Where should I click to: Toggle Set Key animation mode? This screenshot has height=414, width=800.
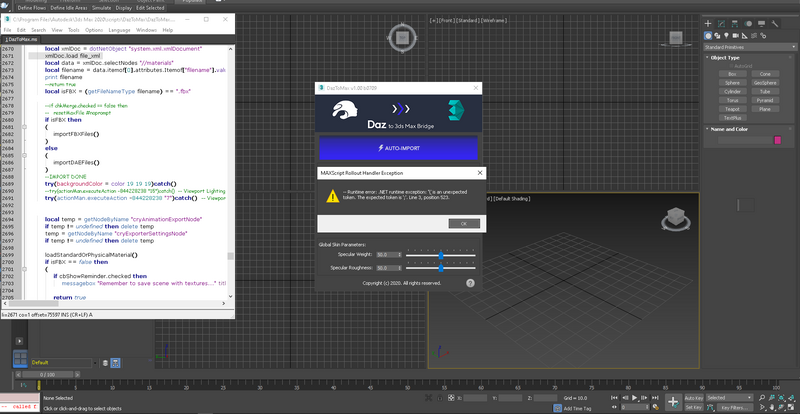point(693,407)
